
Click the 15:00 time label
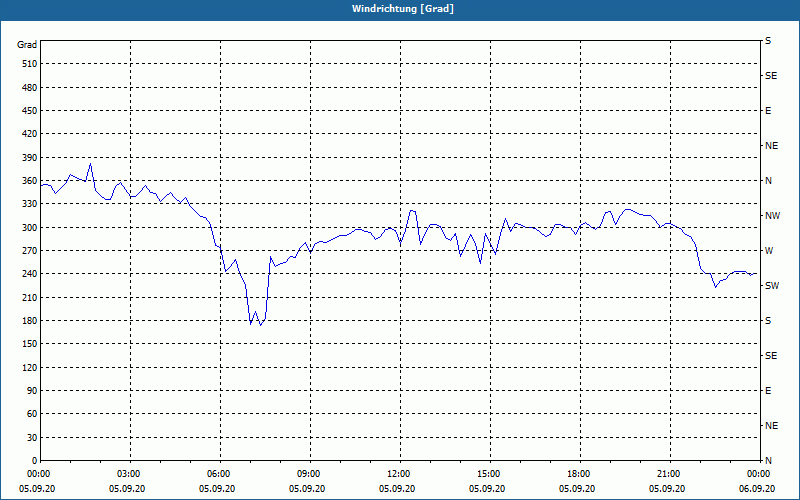coord(488,474)
